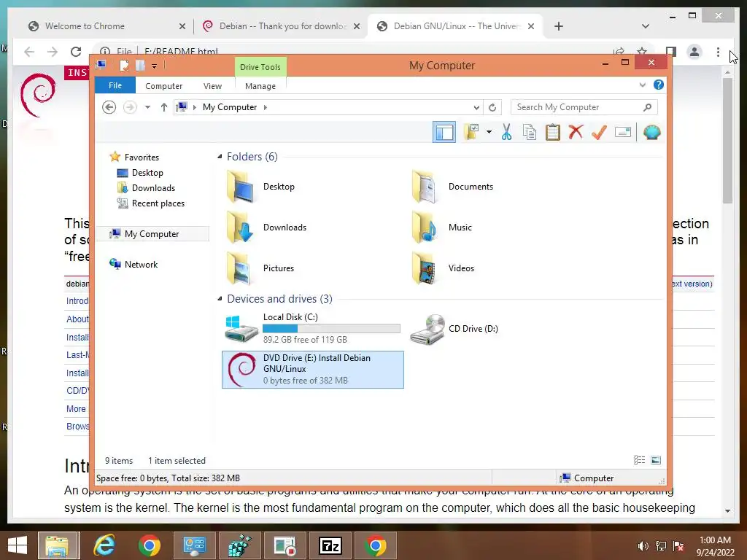Expand the ribbon with the chevron
Screen dimensions: 747x560
coord(642,85)
